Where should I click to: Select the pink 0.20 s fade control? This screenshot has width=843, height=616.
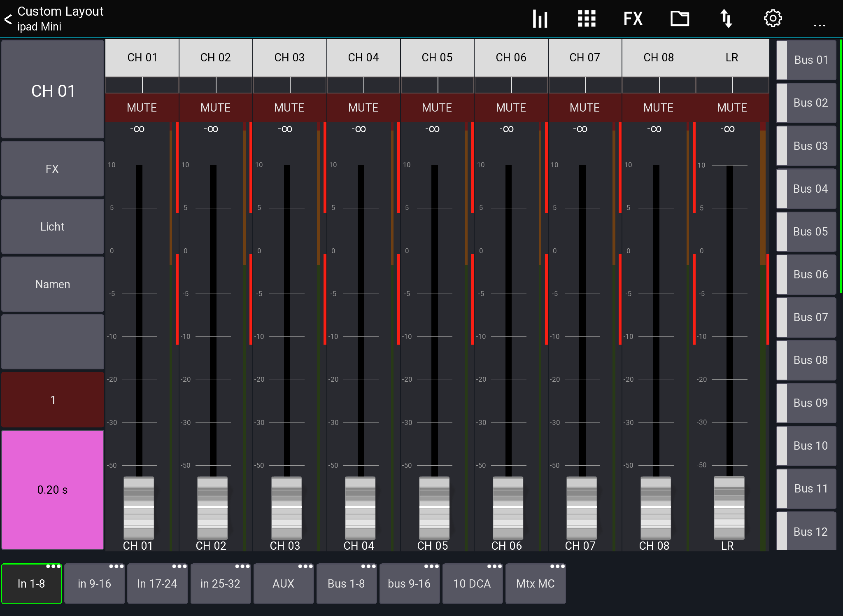point(53,490)
